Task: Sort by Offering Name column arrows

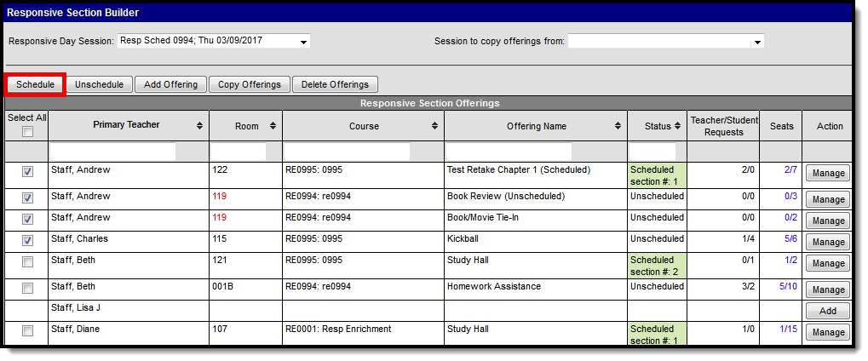Action: click(618, 126)
